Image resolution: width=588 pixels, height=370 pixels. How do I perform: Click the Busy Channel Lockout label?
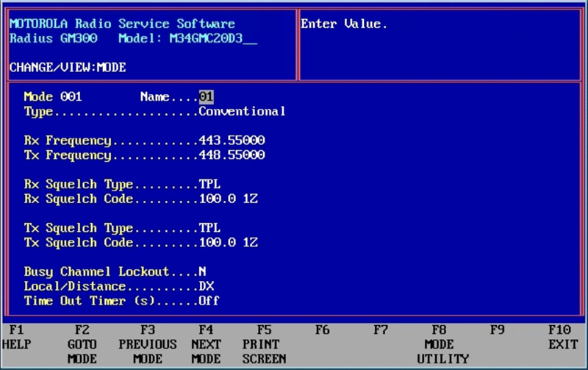97,271
